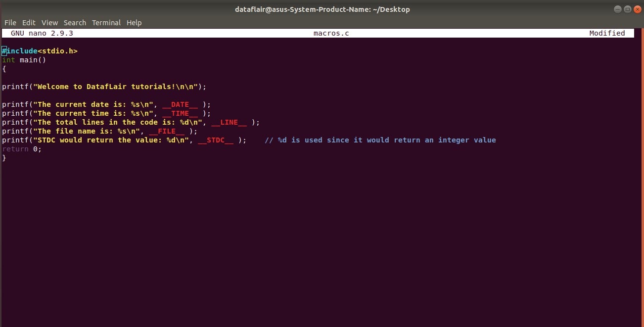Screen dimensions: 644x327
Task: Select the __DATE__ macro text
Action: 181,104
